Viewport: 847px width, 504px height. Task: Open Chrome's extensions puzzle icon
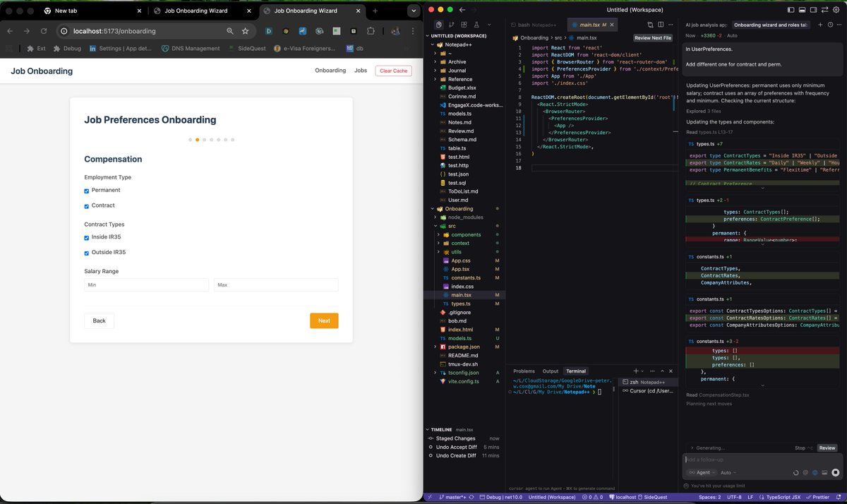point(371,31)
